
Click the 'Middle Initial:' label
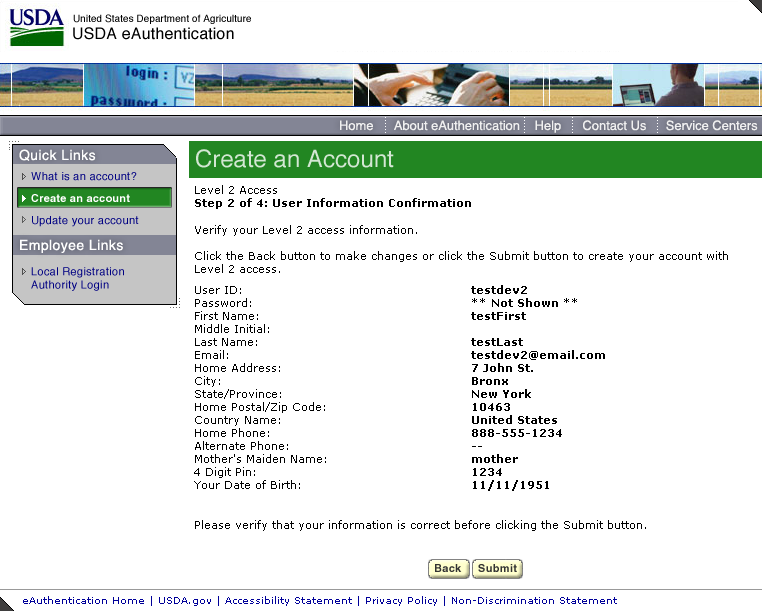[232, 329]
